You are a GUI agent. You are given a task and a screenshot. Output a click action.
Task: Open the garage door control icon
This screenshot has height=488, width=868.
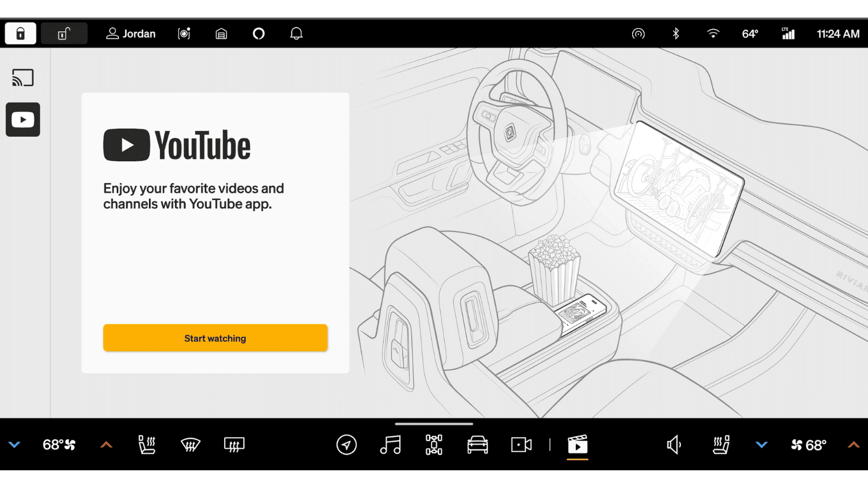pyautogui.click(x=221, y=34)
